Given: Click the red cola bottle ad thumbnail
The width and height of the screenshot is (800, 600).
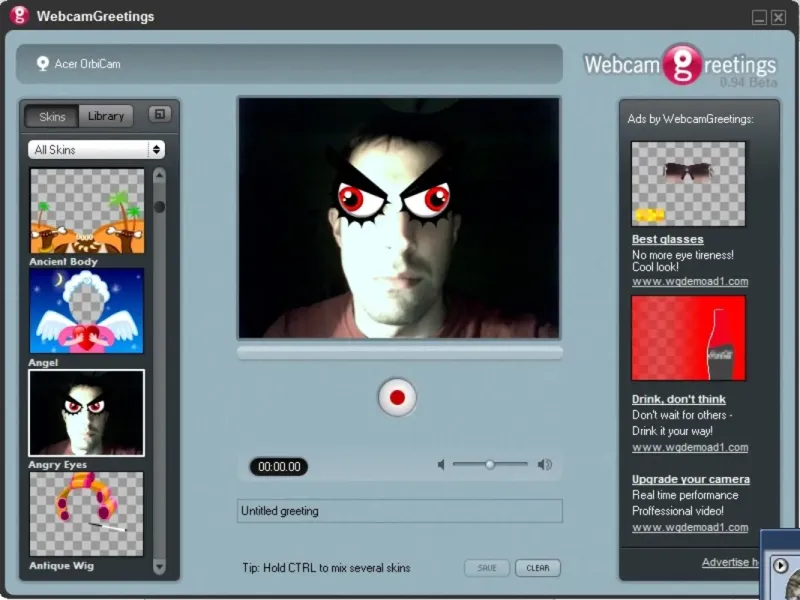Looking at the screenshot, I should 688,338.
